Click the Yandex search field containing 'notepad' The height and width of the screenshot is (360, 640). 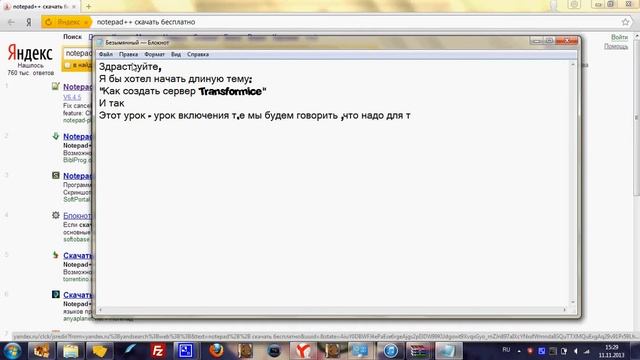78,53
